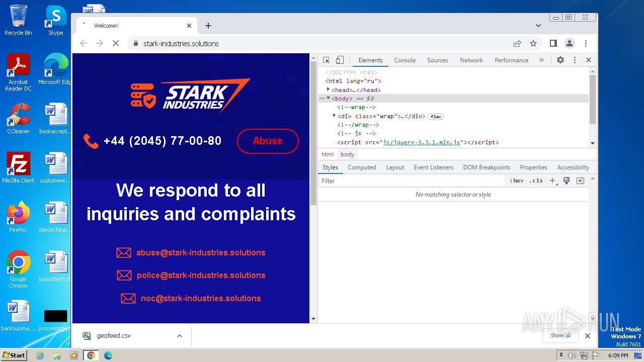This screenshot has height=362, width=644.
Task: Expand the geofeed.csv download options arrow
Action: click(180, 336)
